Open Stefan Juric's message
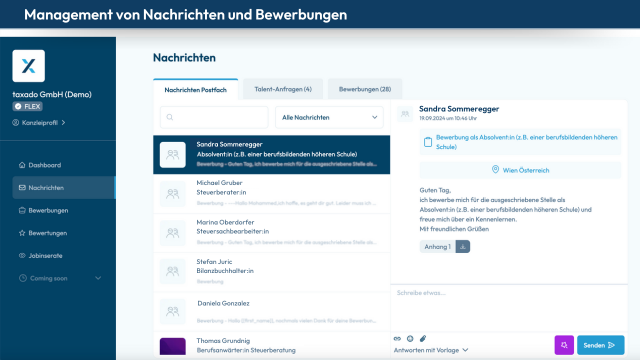Screen dimensions: 640x360 point(271,271)
